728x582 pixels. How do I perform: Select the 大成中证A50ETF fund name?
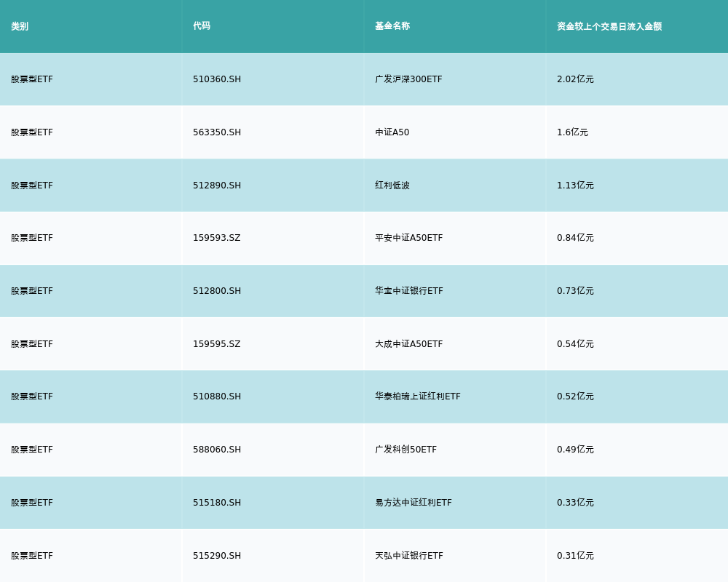click(x=408, y=344)
